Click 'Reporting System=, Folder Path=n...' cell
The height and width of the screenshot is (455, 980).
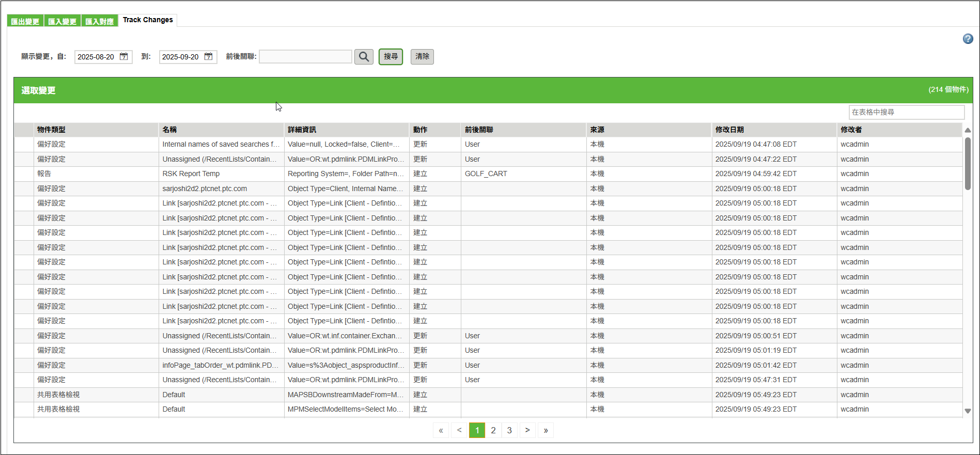point(346,174)
